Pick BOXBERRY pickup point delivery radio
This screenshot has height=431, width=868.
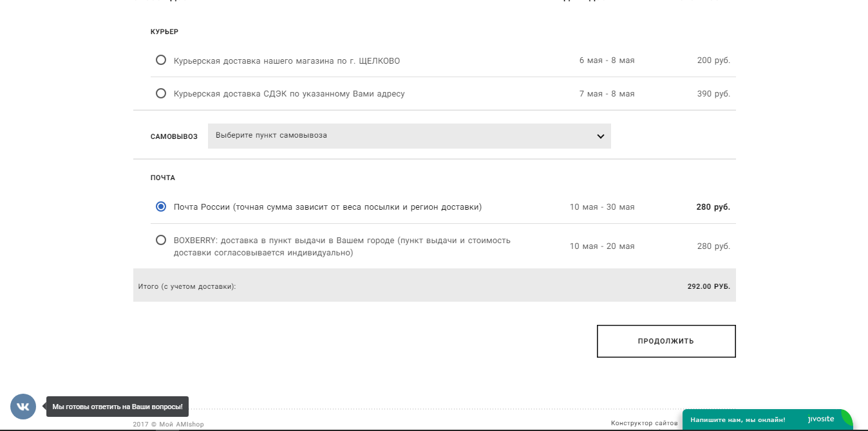(x=161, y=240)
